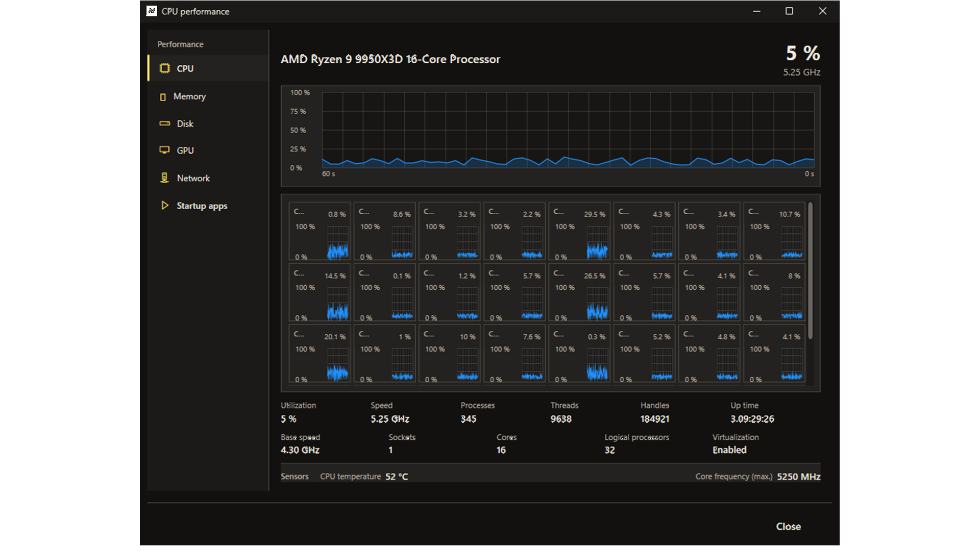
Task: Click the Speed label in stats
Action: coord(381,405)
